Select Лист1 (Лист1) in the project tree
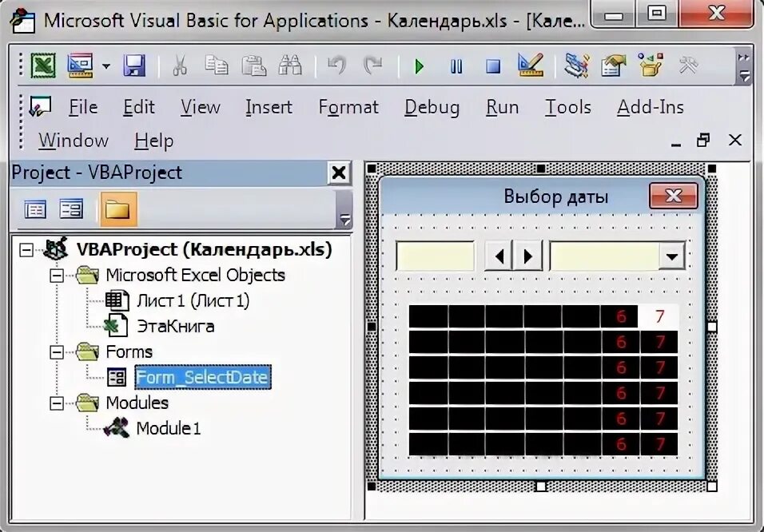The height and width of the screenshot is (532, 764). pos(193,301)
